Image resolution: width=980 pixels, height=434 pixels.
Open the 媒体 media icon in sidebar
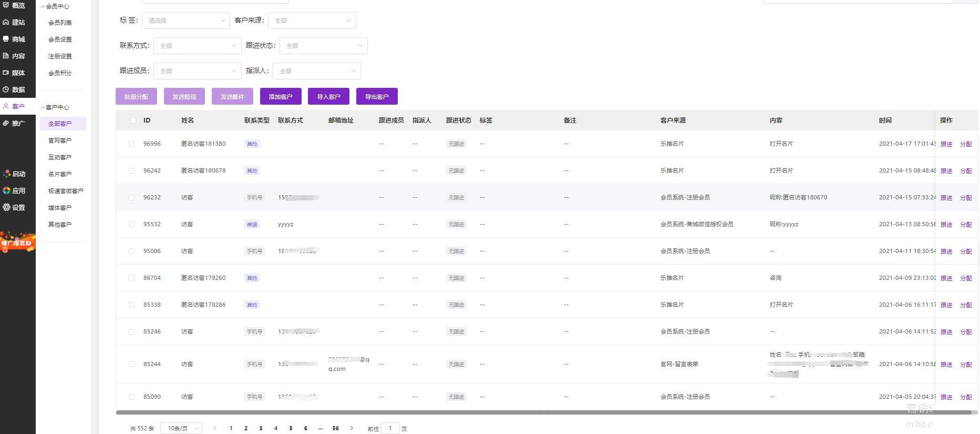pyautogui.click(x=6, y=73)
